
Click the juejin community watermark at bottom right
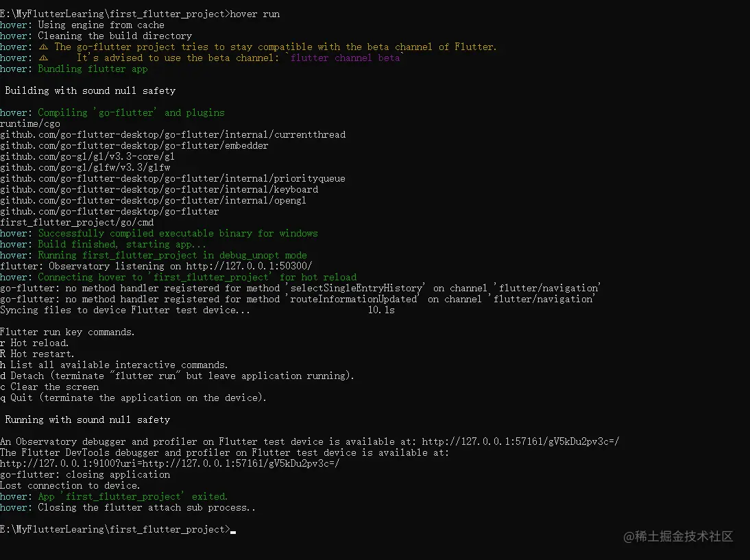(x=678, y=536)
